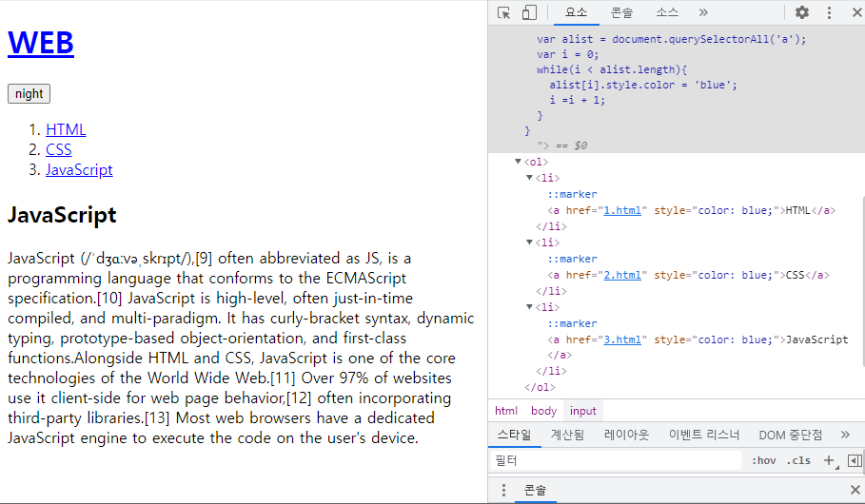Open the DOM 중단점 tab
Viewport: 865px width, 504px height.
coord(791,436)
